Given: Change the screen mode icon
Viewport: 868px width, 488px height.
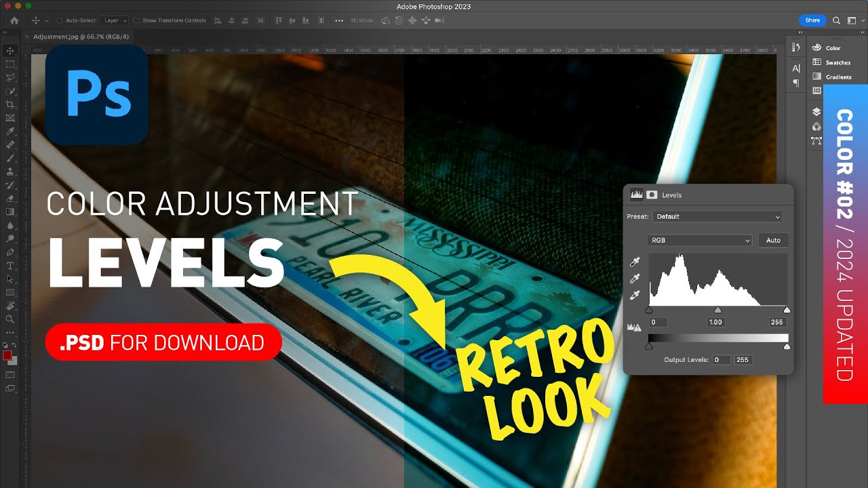Looking at the screenshot, I should pyautogui.click(x=10, y=388).
